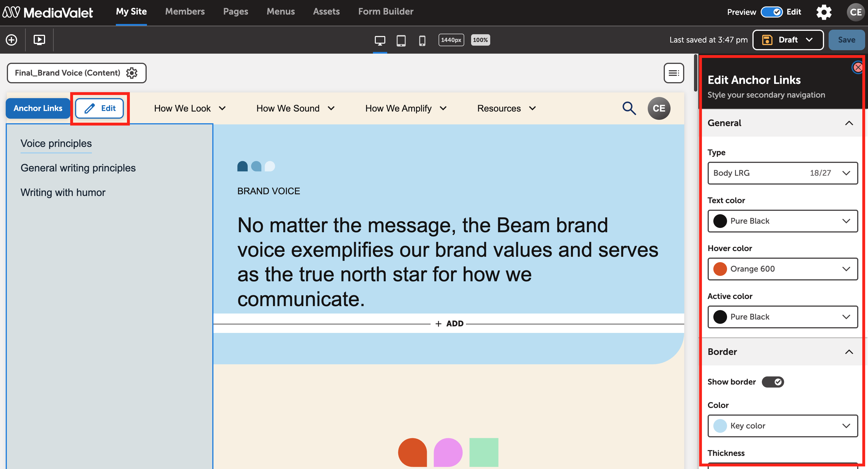
Task: Click the Text color Pure Black swatch
Action: [x=720, y=221]
